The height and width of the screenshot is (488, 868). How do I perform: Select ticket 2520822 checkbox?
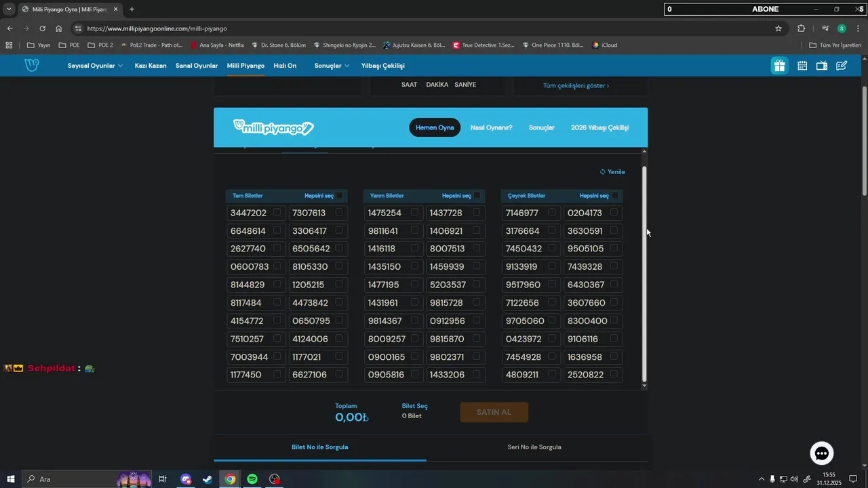[614, 374]
